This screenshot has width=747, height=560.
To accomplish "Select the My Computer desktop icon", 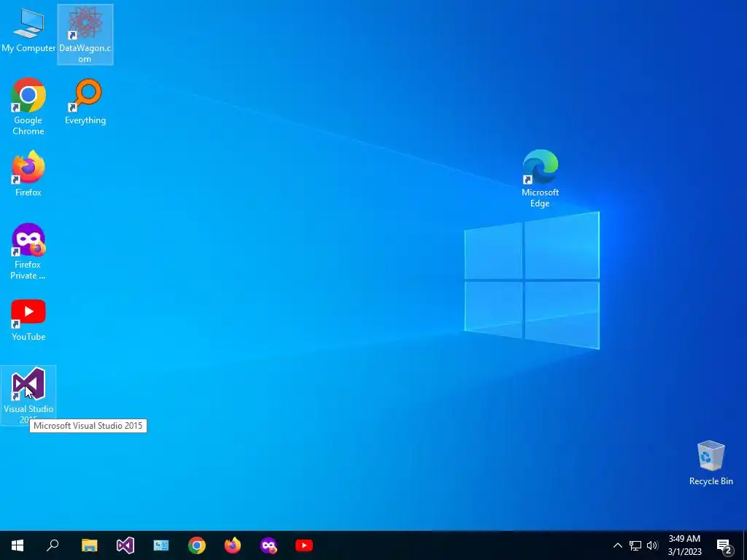I will pyautogui.click(x=28, y=31).
